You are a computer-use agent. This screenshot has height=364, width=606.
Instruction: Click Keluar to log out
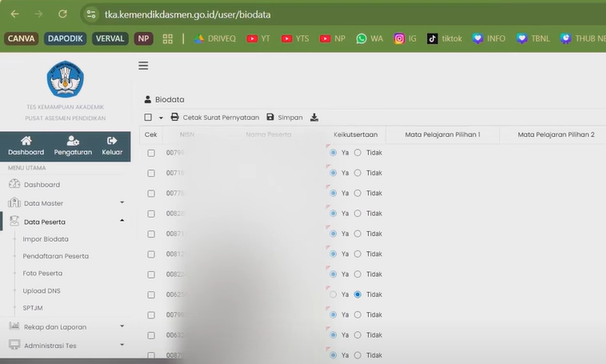pos(112,146)
